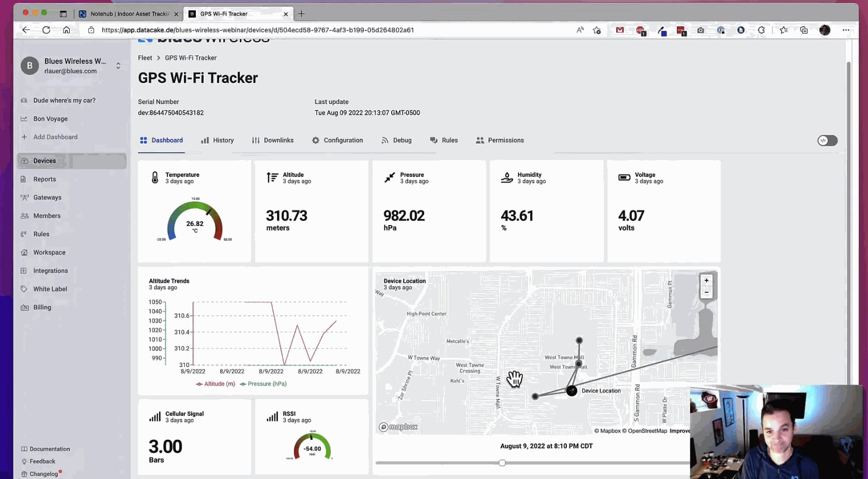Screen dimensions: 868x479
Task: Switch to the Configuration tab
Action: [x=337, y=140]
